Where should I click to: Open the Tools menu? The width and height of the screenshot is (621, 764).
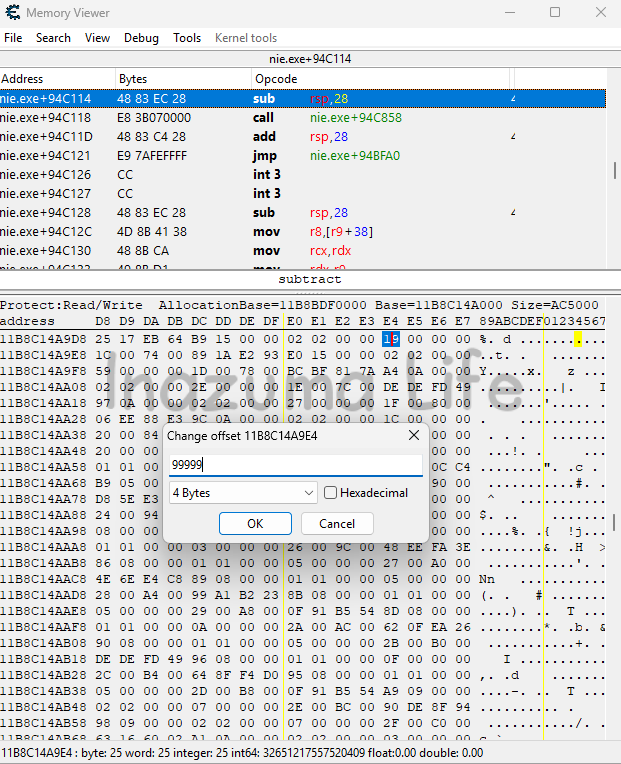[x=187, y=38]
